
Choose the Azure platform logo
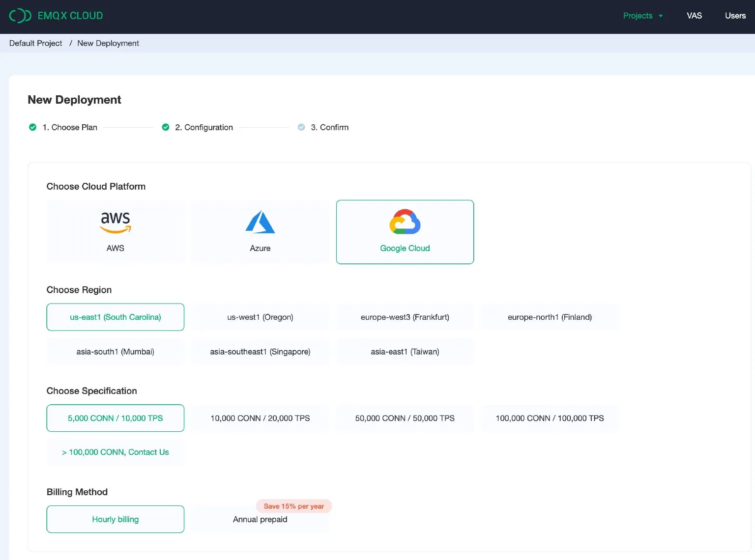(260, 223)
